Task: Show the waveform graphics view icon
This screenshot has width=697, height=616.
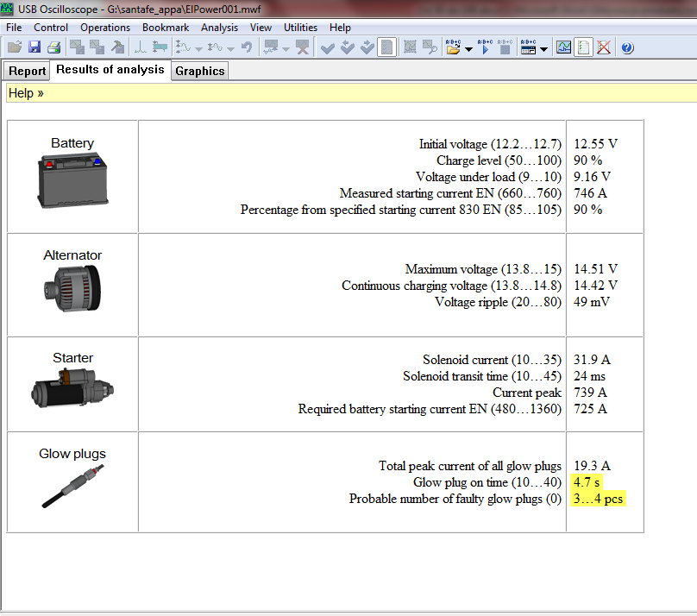Action: pos(564,47)
